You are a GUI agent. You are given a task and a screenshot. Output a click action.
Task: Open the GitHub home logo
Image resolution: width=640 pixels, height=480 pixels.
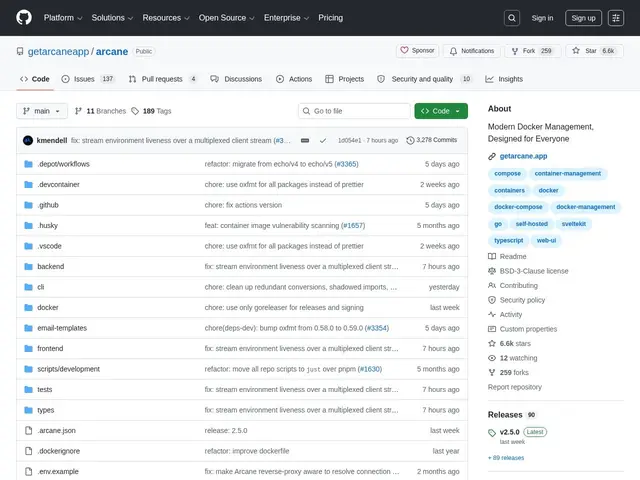[24, 18]
